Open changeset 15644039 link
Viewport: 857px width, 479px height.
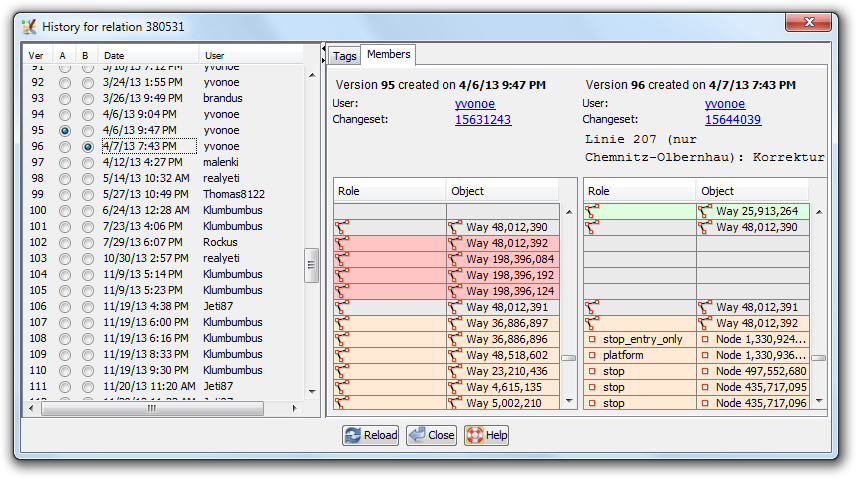pyautogui.click(x=733, y=120)
